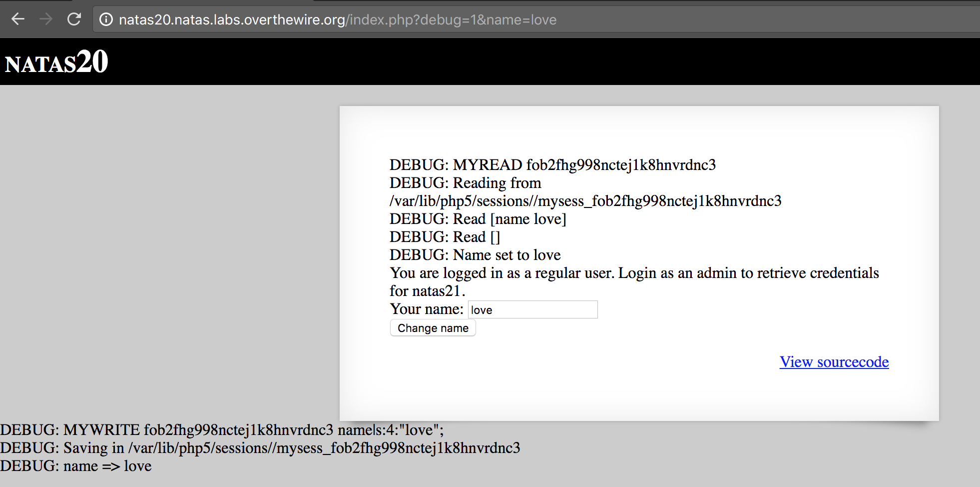980x487 pixels.
Task: Click the "DEBUG: name => love" line
Action: point(75,466)
